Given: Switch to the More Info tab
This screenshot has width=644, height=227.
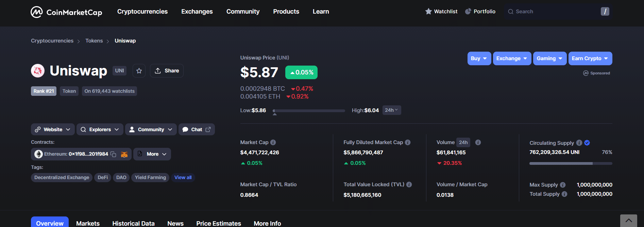Looking at the screenshot, I should point(267,223).
